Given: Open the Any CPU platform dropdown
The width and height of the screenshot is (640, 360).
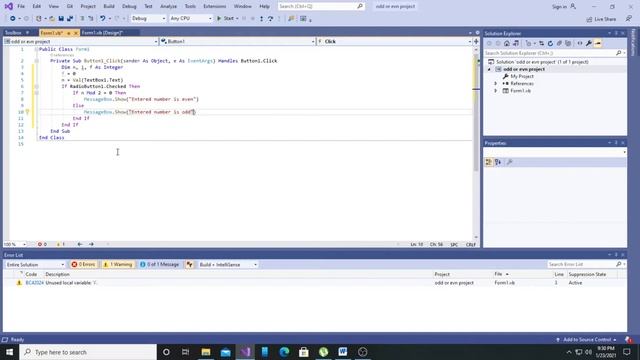Looking at the screenshot, I should click(191, 18).
